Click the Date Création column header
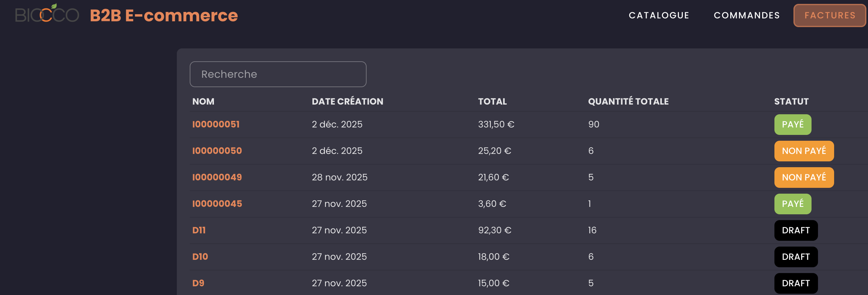This screenshot has height=295, width=868. pyautogui.click(x=347, y=101)
